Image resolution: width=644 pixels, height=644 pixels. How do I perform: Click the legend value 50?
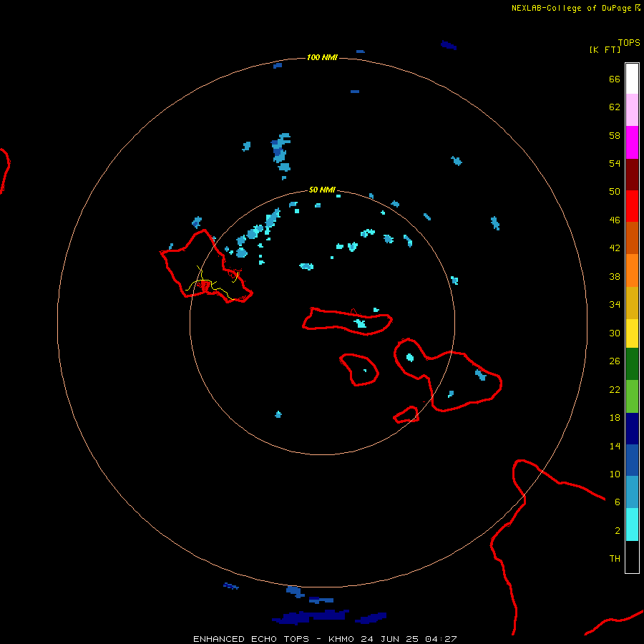615,191
